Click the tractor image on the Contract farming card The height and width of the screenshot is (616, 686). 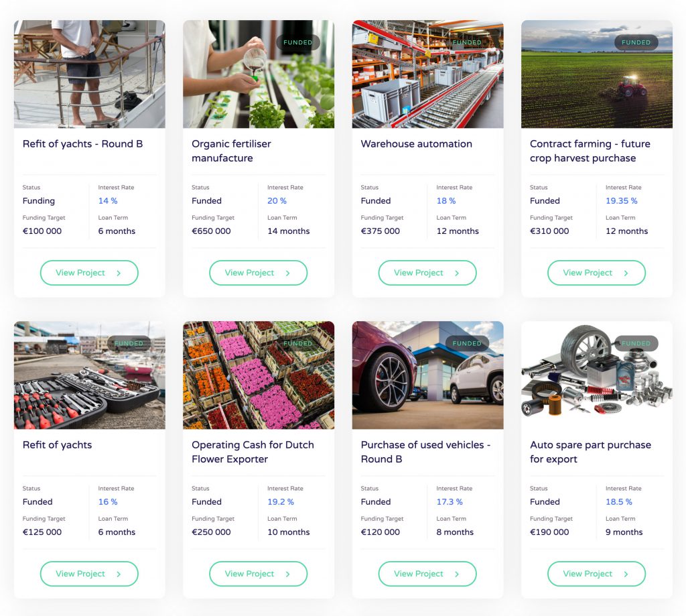(x=596, y=74)
